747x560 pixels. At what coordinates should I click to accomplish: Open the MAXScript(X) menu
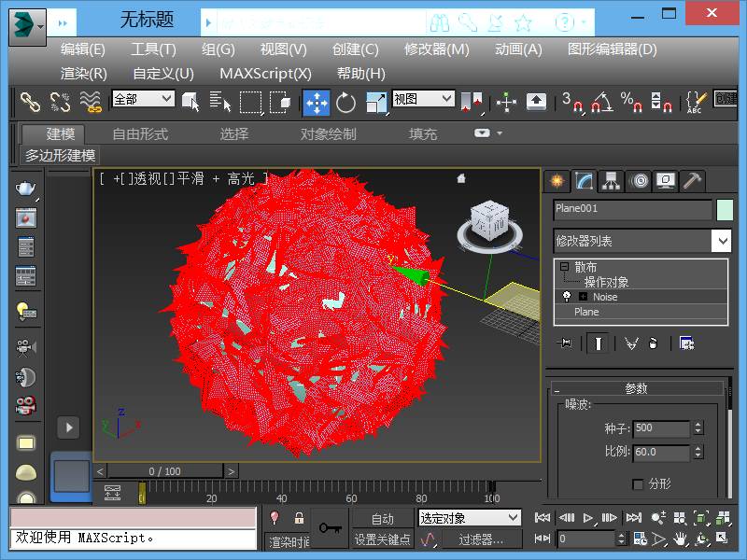click(x=265, y=74)
